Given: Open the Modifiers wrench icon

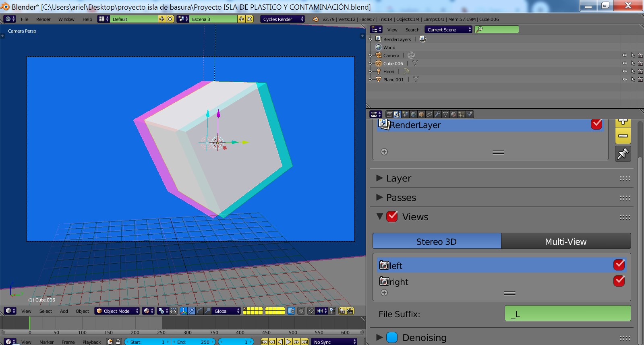Looking at the screenshot, I should 437,114.
